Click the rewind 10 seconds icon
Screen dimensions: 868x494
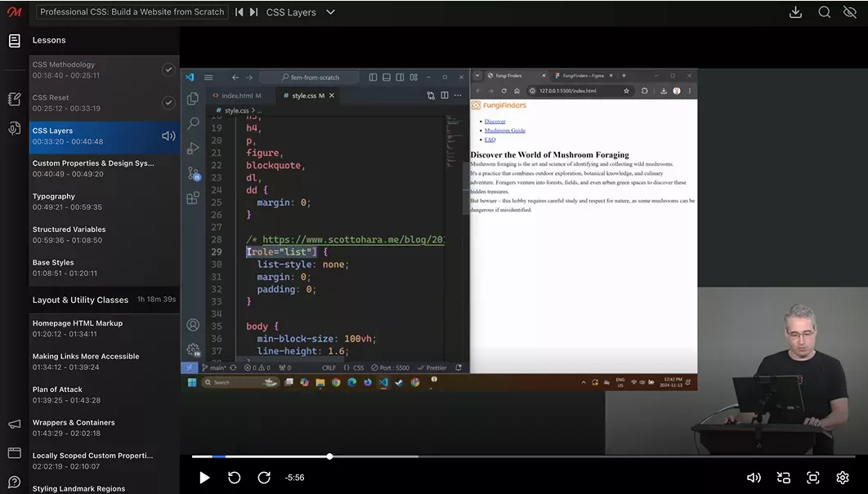coord(235,478)
